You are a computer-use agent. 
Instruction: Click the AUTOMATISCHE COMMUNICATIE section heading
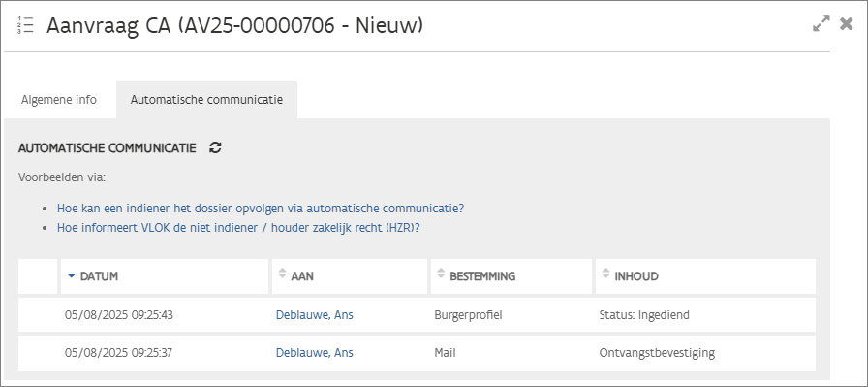[x=107, y=148]
